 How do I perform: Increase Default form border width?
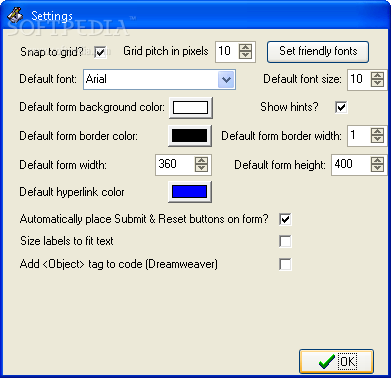click(377, 132)
